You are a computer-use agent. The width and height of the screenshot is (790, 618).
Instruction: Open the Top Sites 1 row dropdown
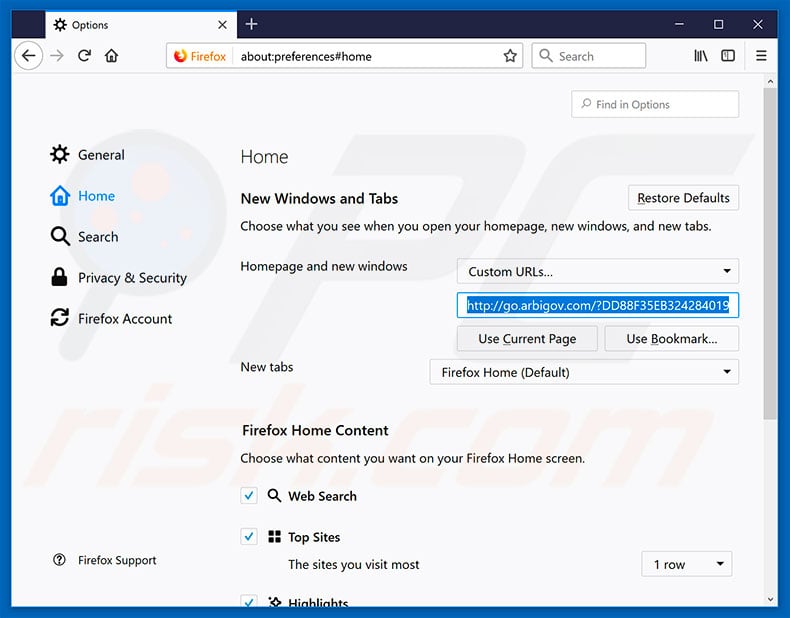(x=686, y=564)
